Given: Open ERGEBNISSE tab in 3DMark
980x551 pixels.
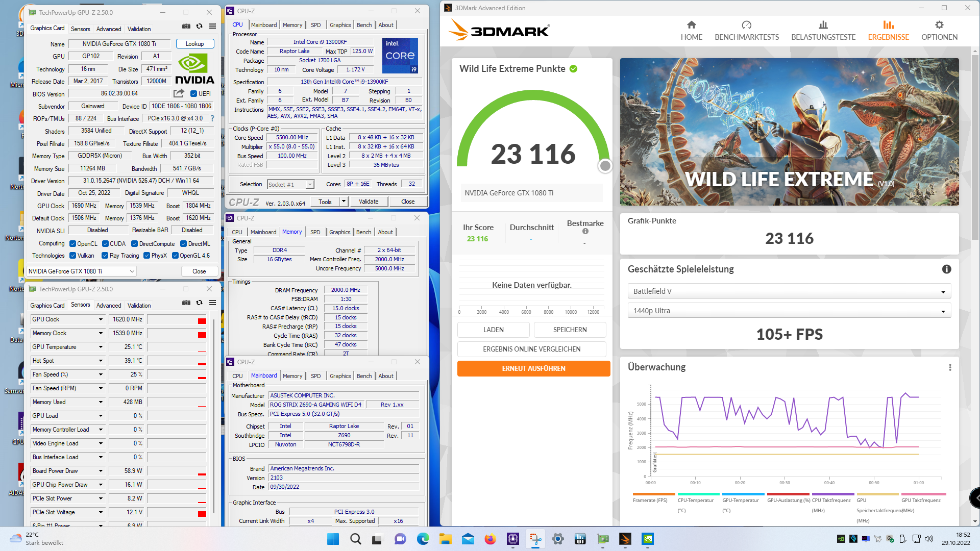Looking at the screenshot, I should tap(888, 31).
